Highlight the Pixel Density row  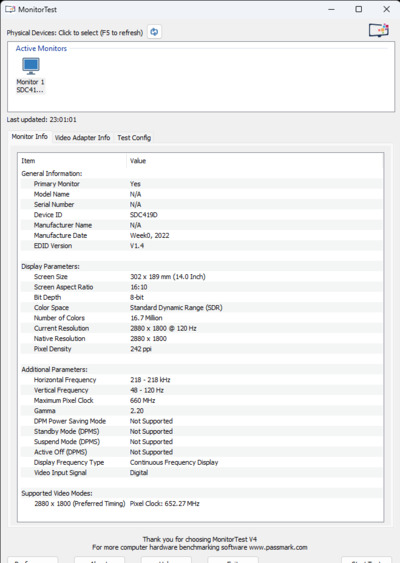[201, 349]
